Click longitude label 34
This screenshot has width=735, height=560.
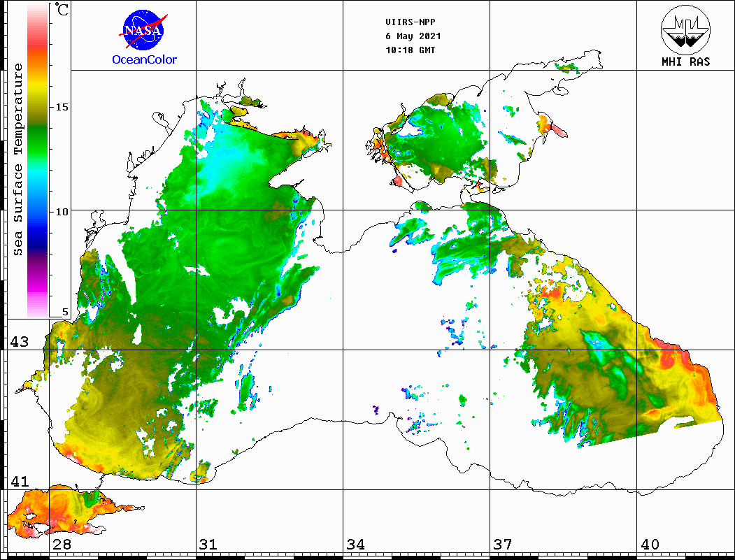(x=356, y=545)
